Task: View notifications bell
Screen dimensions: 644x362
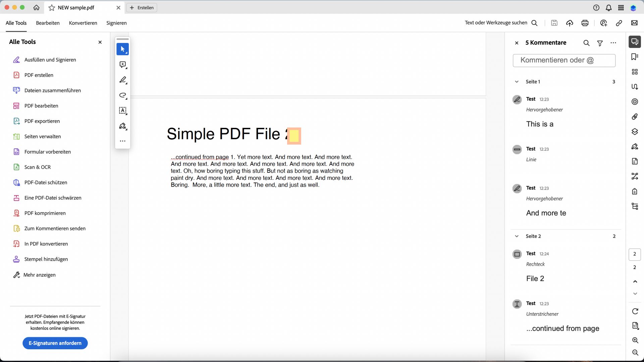Action: (608, 8)
